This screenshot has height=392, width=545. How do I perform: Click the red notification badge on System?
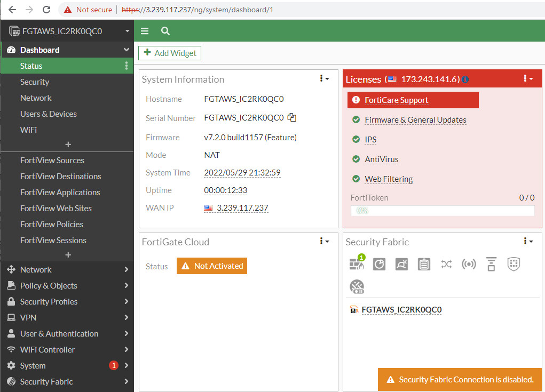coord(114,365)
